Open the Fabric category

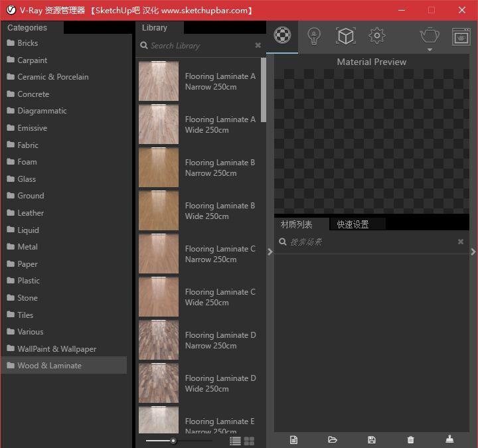click(x=23, y=145)
